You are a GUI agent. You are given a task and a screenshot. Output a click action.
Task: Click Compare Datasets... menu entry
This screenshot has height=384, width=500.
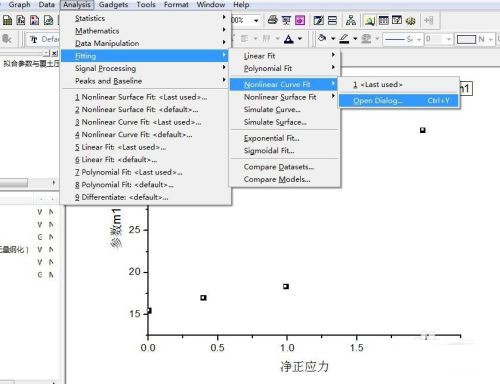[279, 167]
